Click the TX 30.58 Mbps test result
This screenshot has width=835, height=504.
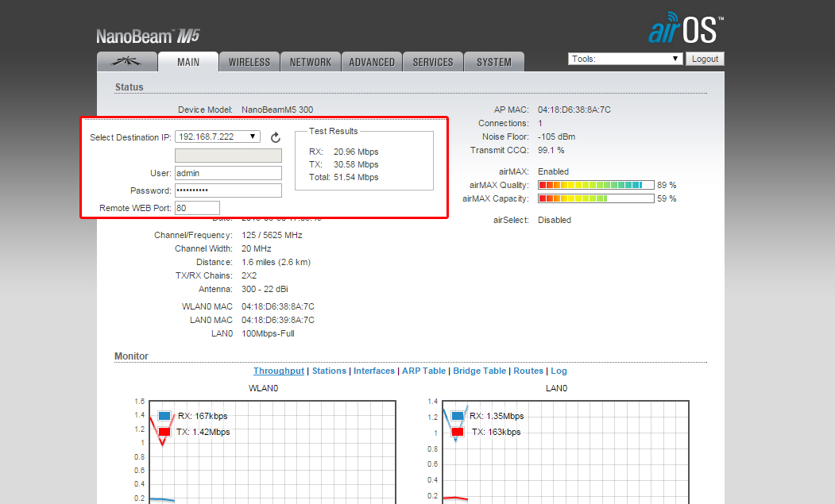[343, 164]
